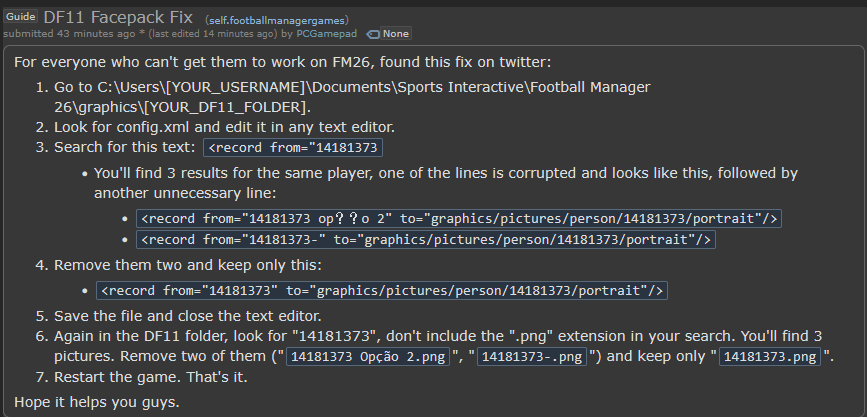This screenshot has width=867, height=417.
Task: Click the tag icon beside None flair
Action: click(x=373, y=34)
